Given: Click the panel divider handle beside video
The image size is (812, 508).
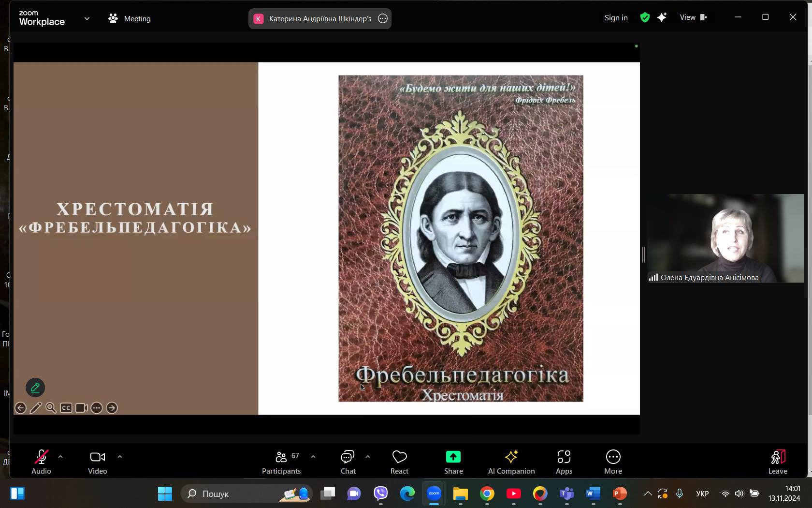Looking at the screenshot, I should tap(643, 255).
